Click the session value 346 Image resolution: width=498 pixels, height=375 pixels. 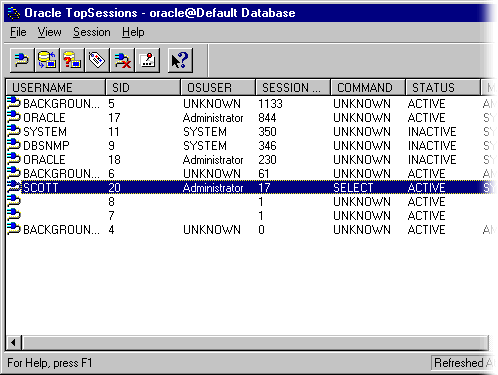point(267,146)
